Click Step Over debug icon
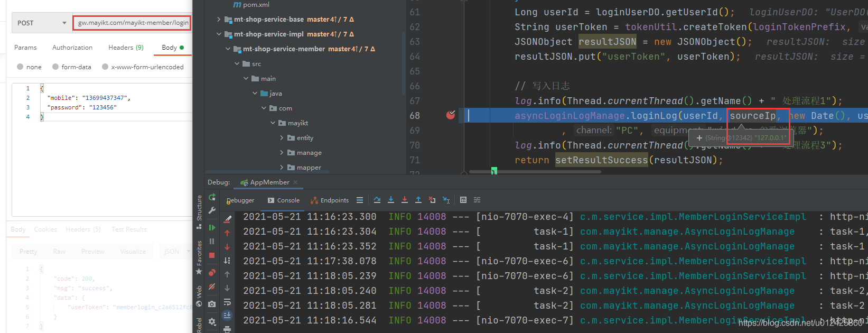Image resolution: width=868 pixels, height=333 pixels. pos(377,200)
